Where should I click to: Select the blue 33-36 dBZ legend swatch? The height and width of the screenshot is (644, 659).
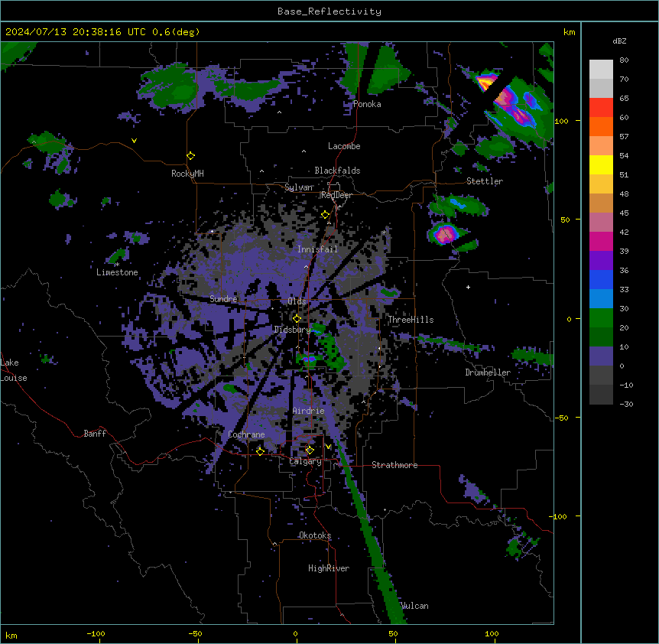pyautogui.click(x=601, y=279)
